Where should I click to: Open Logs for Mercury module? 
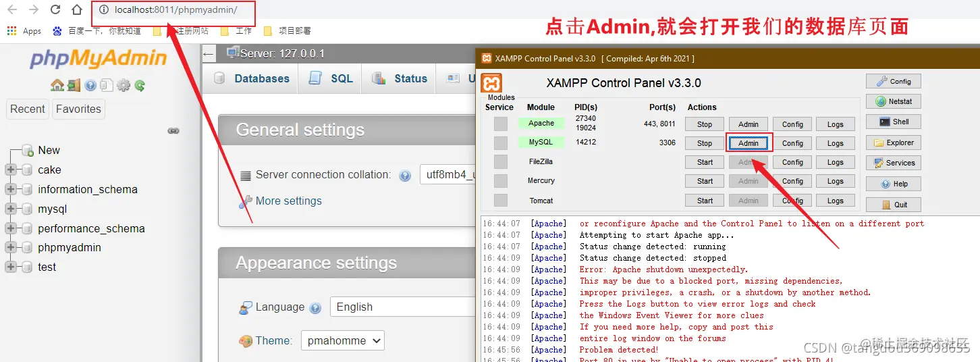836,181
